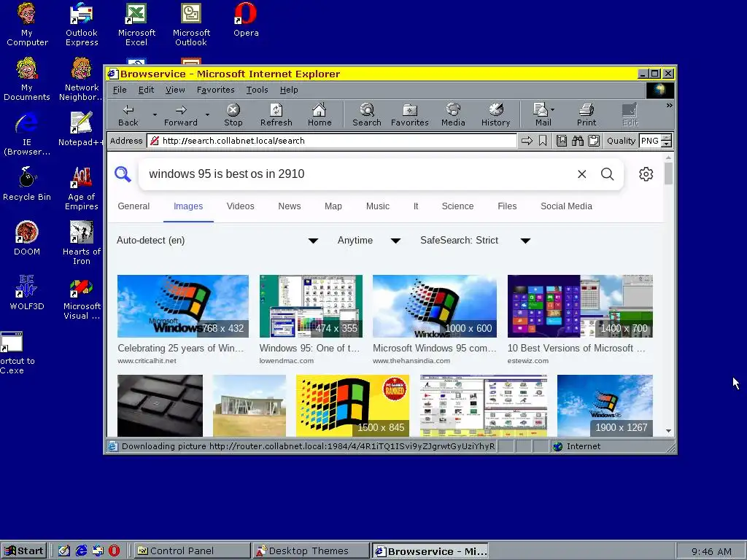Clear the search query with X
The height and width of the screenshot is (560, 747).
click(x=581, y=174)
